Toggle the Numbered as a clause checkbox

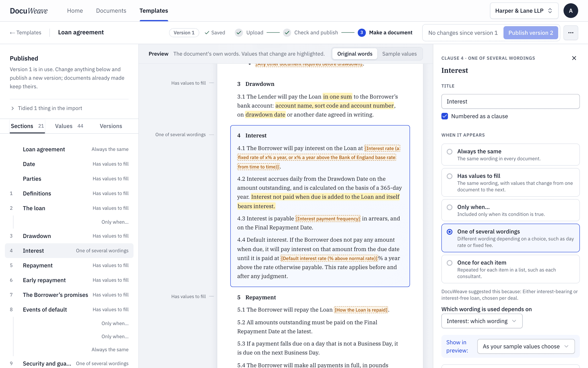[x=445, y=116]
